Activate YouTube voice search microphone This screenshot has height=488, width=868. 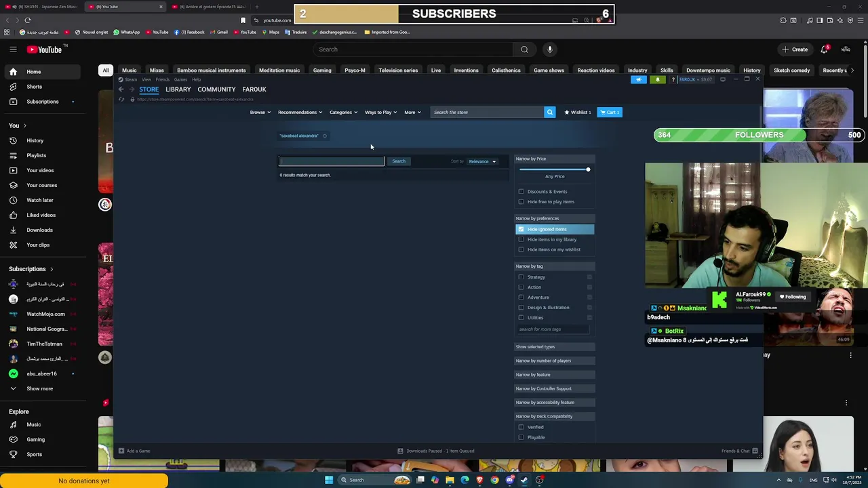550,49
